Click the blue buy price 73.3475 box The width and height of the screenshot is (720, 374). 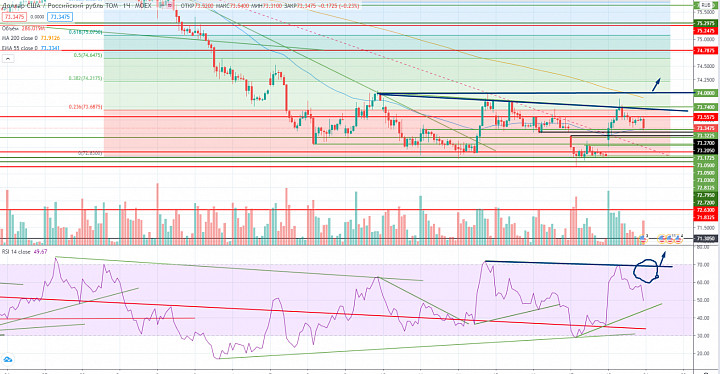(x=60, y=17)
